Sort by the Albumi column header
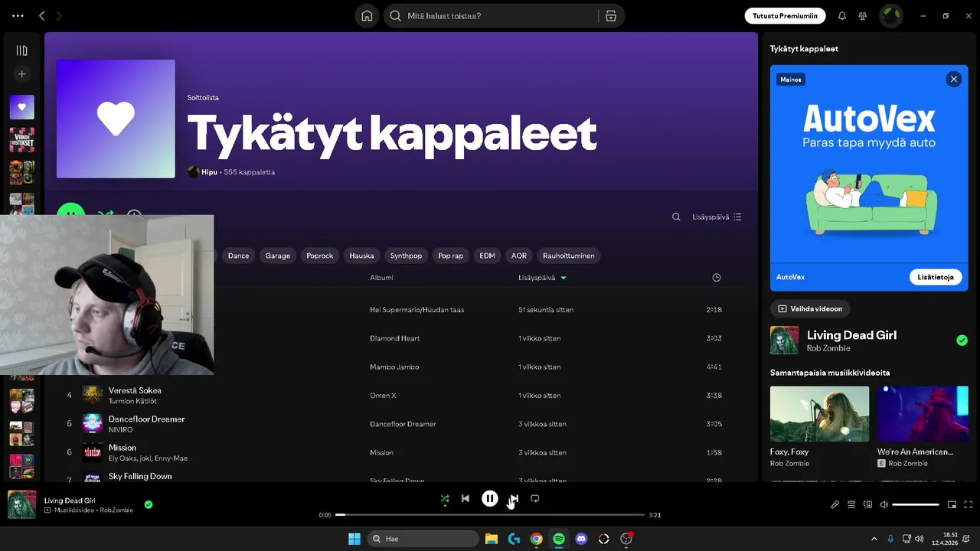Viewport: 980px width, 551px height. tap(381, 278)
